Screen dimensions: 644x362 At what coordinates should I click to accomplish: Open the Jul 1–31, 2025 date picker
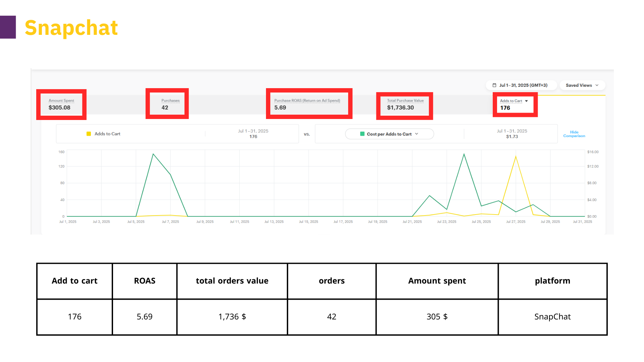[x=523, y=85]
